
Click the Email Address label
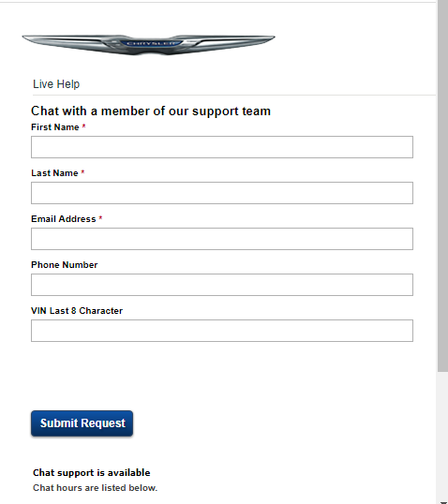point(64,219)
